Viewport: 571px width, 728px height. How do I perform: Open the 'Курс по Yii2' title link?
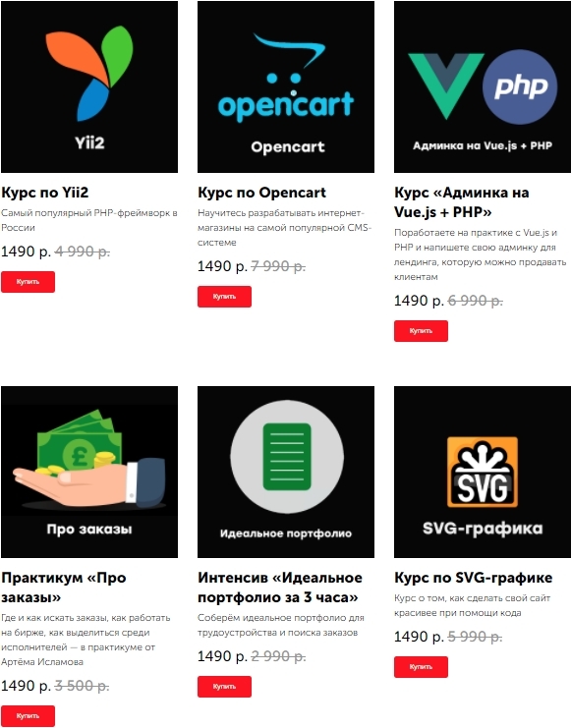coord(44,193)
